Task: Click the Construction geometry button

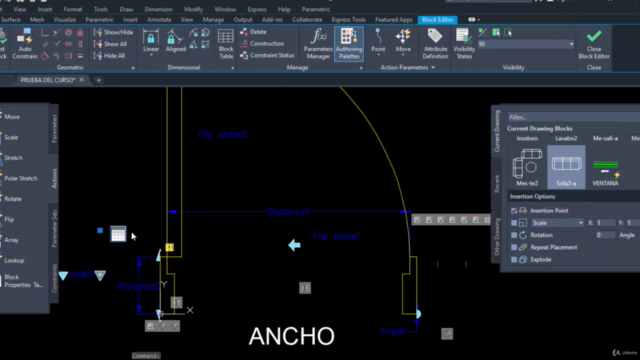Action: click(262, 43)
